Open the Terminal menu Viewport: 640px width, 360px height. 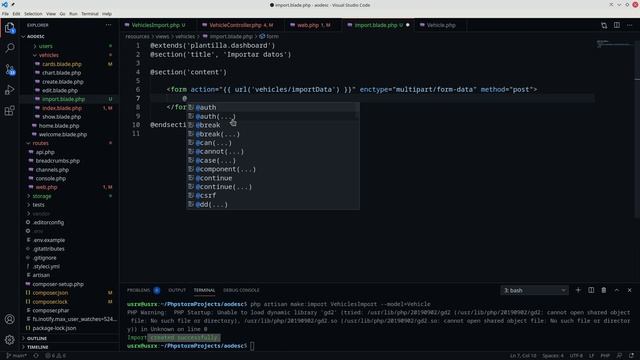90,14
